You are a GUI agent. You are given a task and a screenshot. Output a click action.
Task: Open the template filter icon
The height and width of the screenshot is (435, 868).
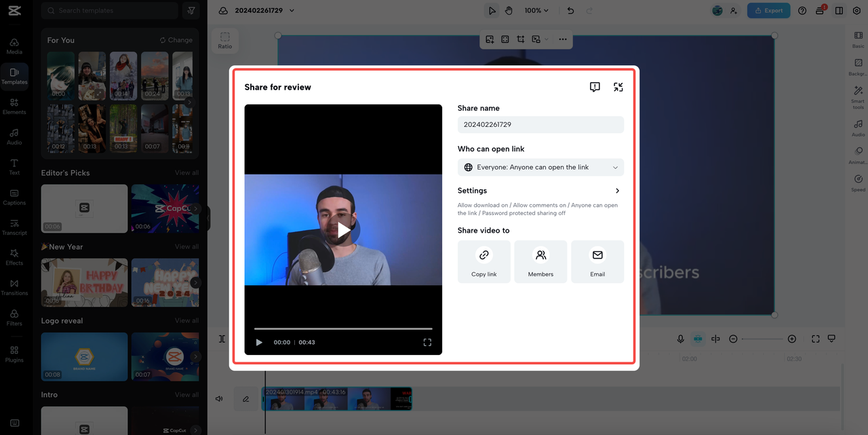[191, 10]
